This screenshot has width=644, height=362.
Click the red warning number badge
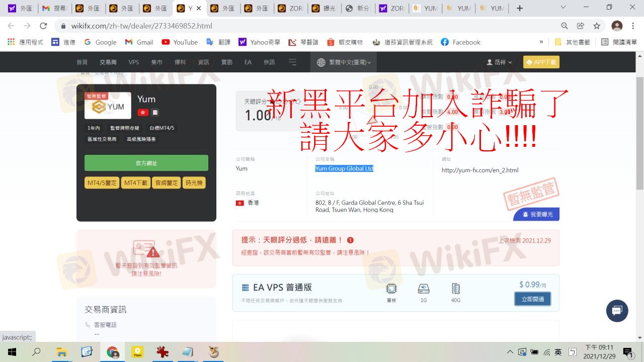tap(350, 240)
